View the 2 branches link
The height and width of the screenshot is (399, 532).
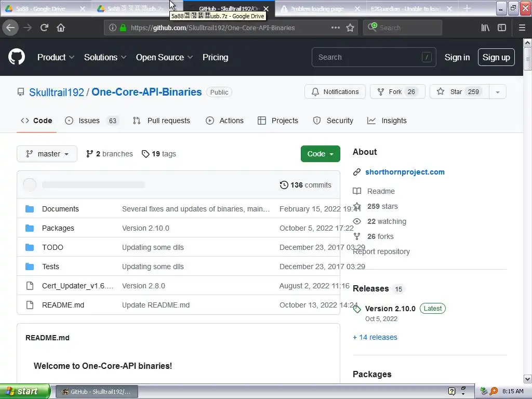[110, 154]
